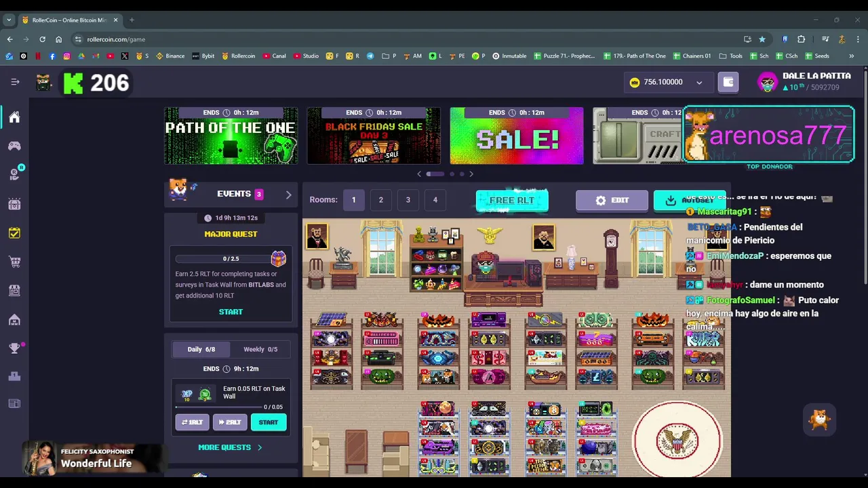The height and width of the screenshot is (488, 868).
Task: Open the Home icon in the game sidebar
Action: tap(14, 117)
